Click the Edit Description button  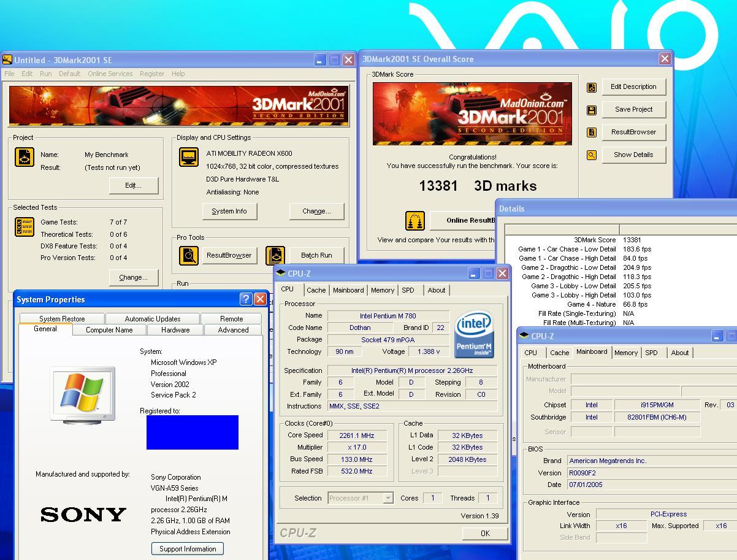point(633,86)
